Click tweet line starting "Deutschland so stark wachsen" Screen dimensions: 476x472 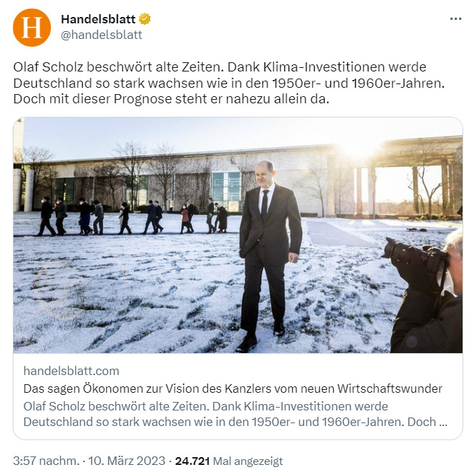pyautogui.click(x=228, y=83)
